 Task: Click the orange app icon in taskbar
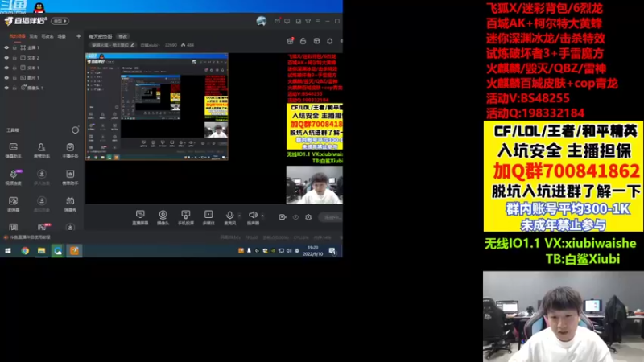pos(74,251)
